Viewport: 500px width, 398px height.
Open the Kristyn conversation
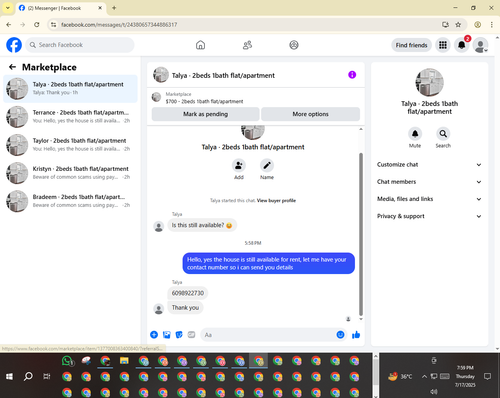(x=70, y=173)
